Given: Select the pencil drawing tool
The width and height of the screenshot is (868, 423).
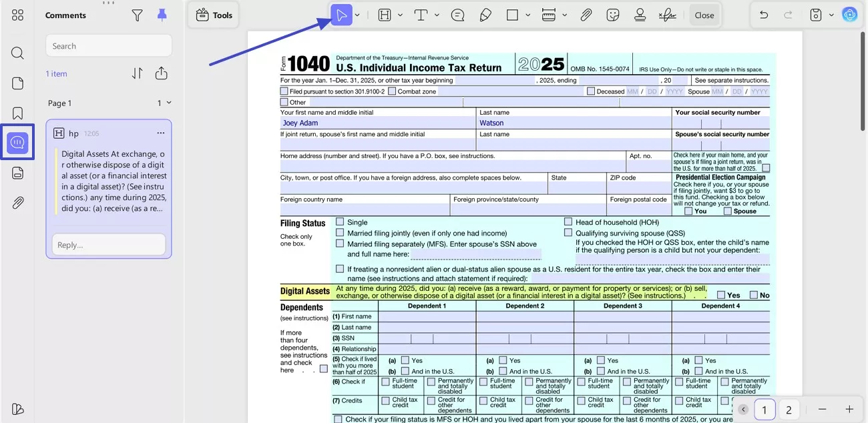Looking at the screenshot, I should tap(485, 15).
